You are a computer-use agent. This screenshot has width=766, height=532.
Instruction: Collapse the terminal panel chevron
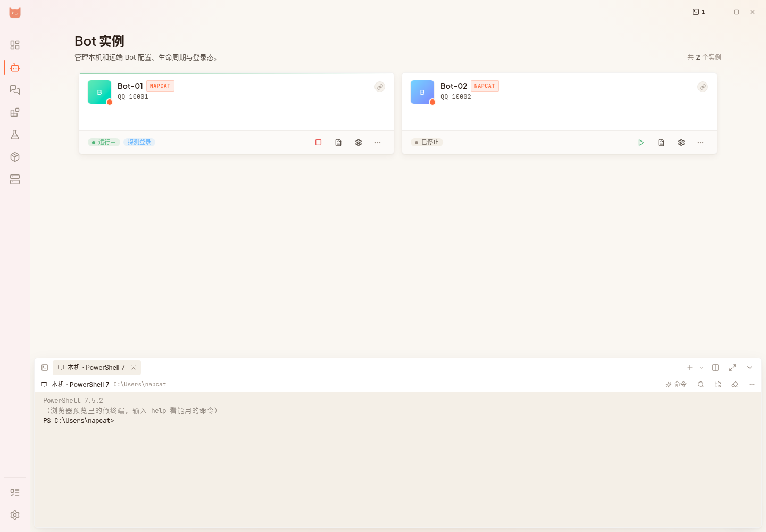click(x=750, y=368)
